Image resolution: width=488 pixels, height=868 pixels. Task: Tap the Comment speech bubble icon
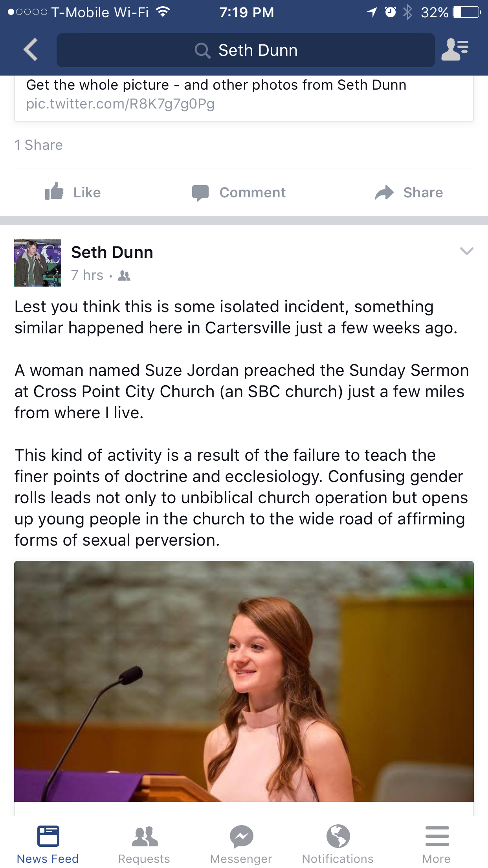pyautogui.click(x=200, y=193)
